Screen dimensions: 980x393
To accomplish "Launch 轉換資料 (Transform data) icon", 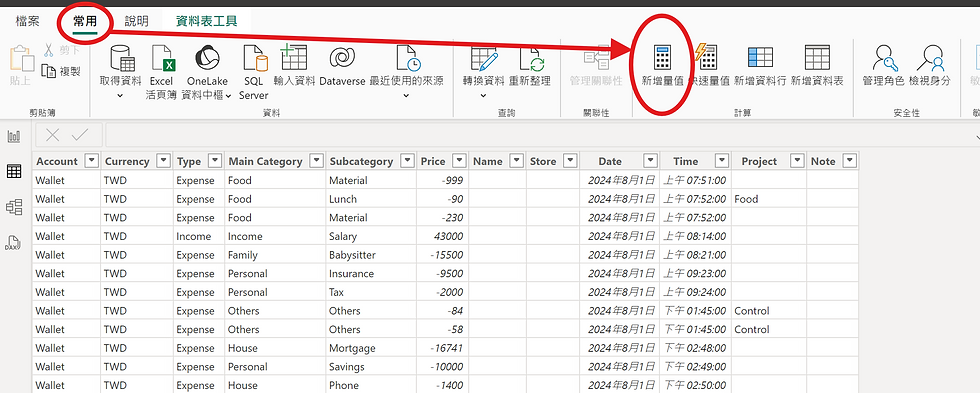I will (484, 58).
